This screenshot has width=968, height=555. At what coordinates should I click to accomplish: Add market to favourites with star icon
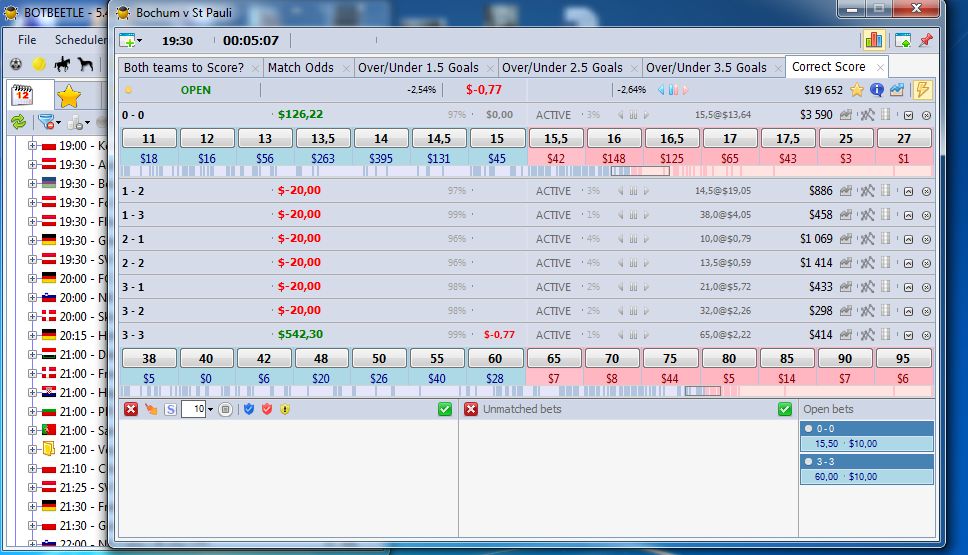click(x=857, y=90)
